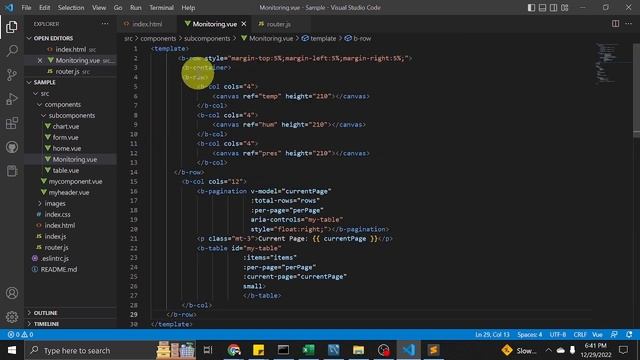The width and height of the screenshot is (640, 360).
Task: Toggle primary side bar layout icon
Action: pyautogui.click(x=531, y=7)
